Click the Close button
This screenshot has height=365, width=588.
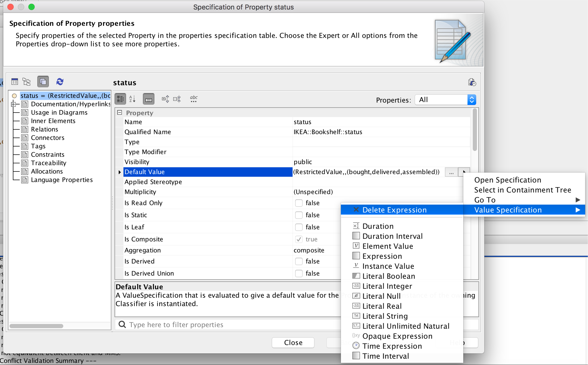click(x=293, y=343)
